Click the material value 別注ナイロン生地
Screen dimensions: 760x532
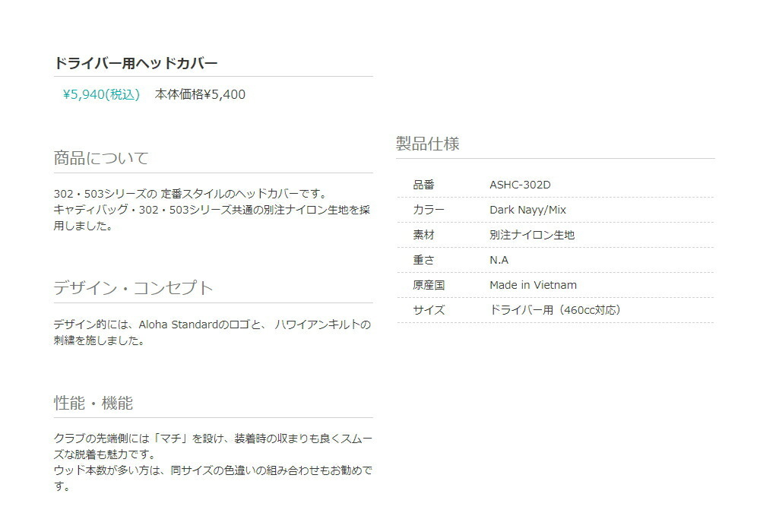[532, 235]
